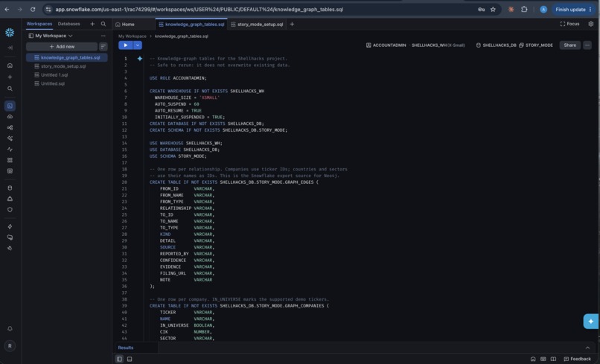Screen dimensions: 600x364
Task: Toggle the side panel layout button at bottom
Action: (x=119, y=359)
